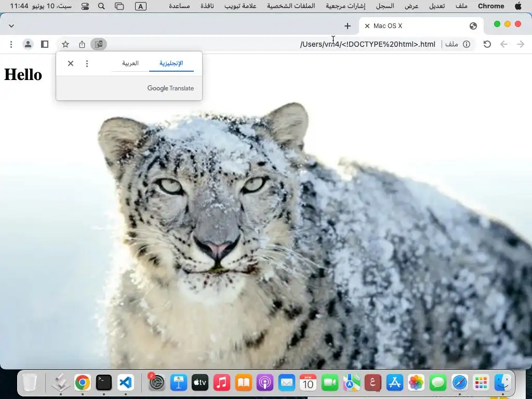Open Calendar from the Dock
This screenshot has height=399, width=532.
point(308,383)
